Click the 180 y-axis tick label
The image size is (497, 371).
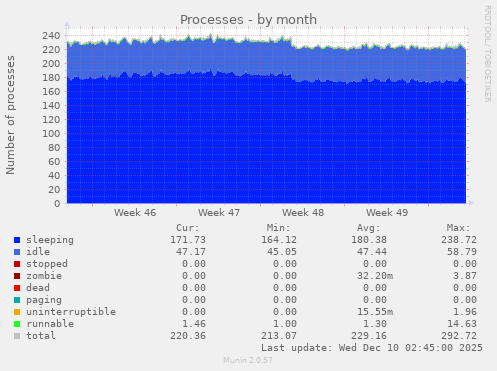click(x=51, y=77)
